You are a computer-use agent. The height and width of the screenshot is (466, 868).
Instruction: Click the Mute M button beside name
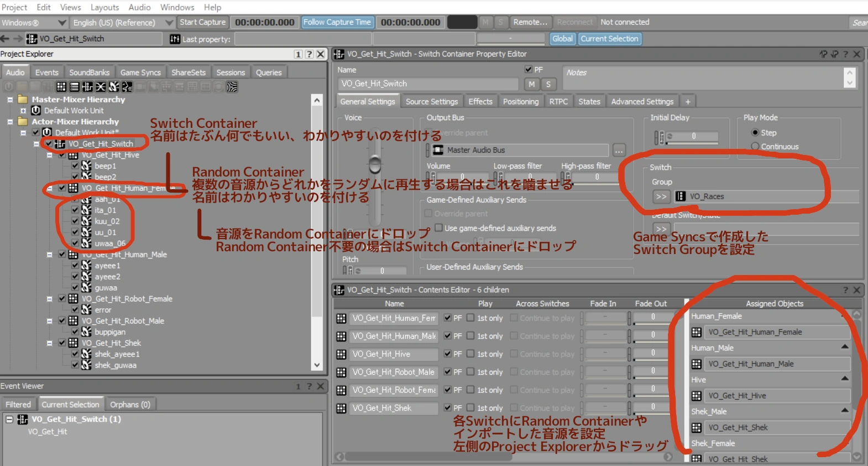[x=531, y=84]
